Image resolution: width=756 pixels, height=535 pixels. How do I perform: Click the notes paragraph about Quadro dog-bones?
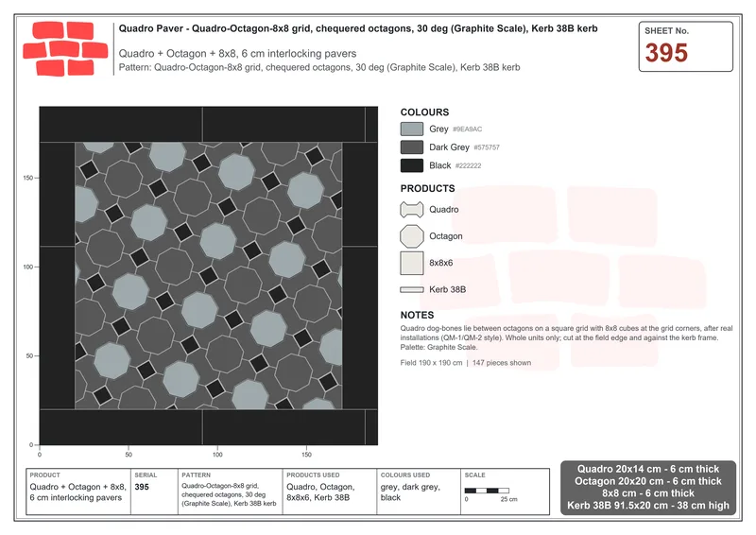(566, 337)
